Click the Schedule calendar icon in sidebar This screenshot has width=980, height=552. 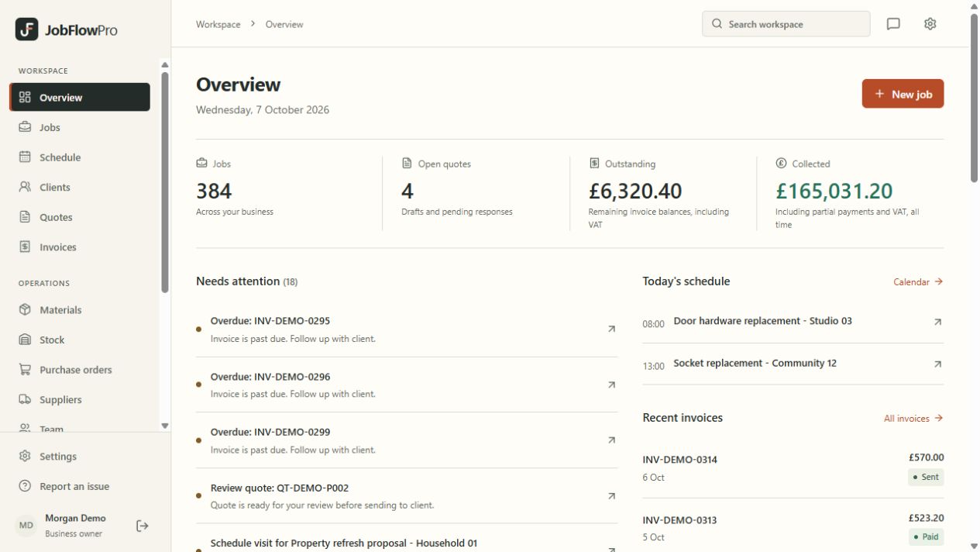click(x=25, y=157)
